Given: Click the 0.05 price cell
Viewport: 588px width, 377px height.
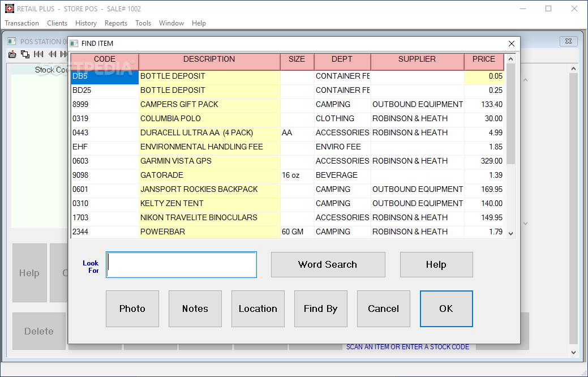Looking at the screenshot, I should (484, 76).
